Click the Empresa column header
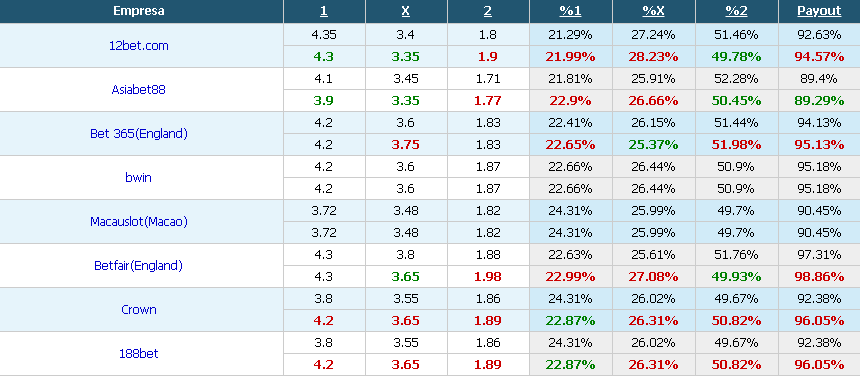This screenshot has height=376, width=860. point(139,11)
